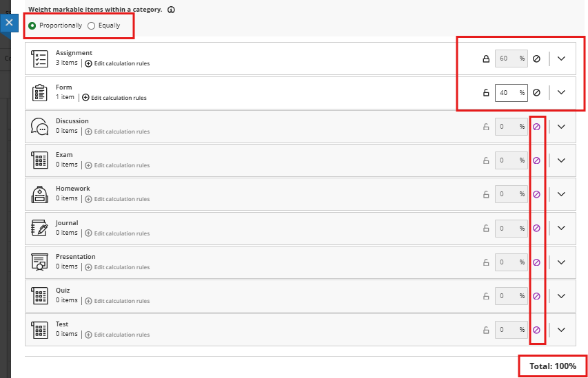Click the exclude icon in Form row
Image resolution: width=588 pixels, height=378 pixels.
coord(536,92)
